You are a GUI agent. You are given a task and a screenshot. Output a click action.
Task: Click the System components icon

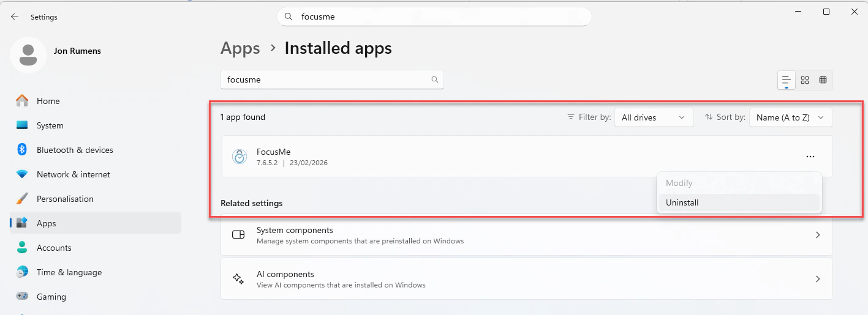tap(238, 235)
